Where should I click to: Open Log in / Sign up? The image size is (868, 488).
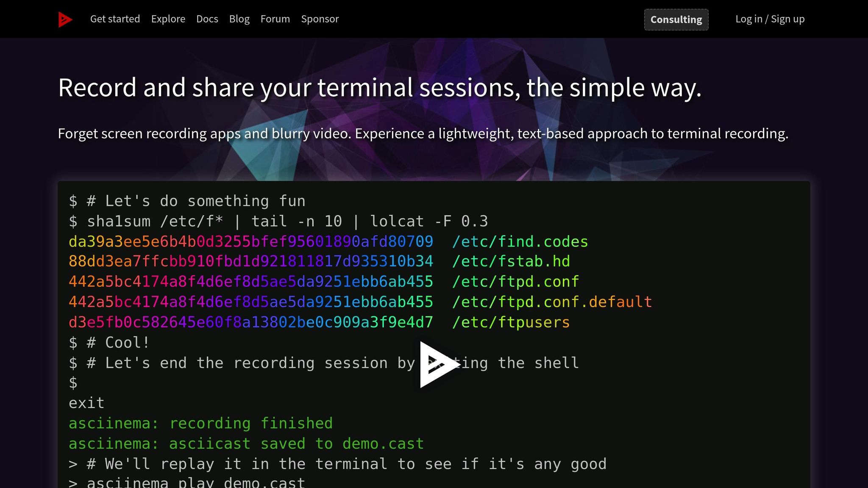tap(770, 19)
